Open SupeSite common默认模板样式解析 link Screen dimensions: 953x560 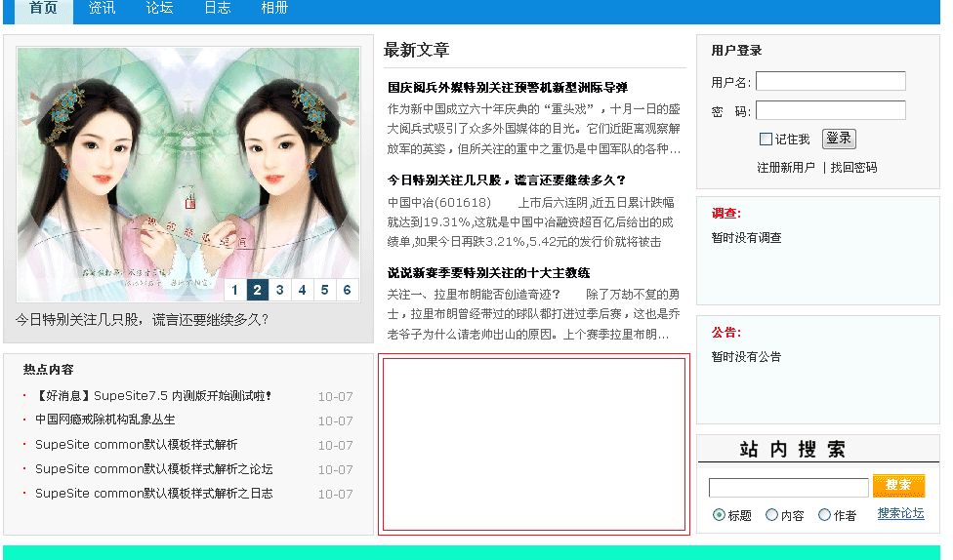pyautogui.click(x=136, y=445)
